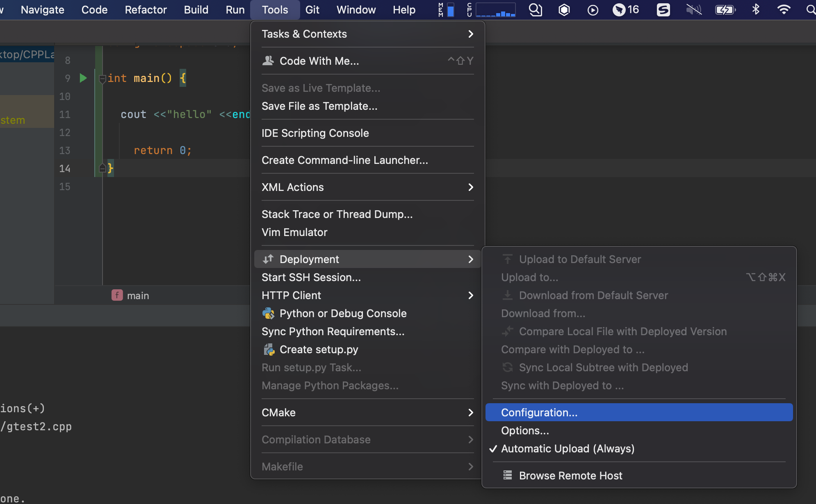The height and width of the screenshot is (504, 816).
Task: Click the fold marker at closing brace
Action: pos(103,168)
